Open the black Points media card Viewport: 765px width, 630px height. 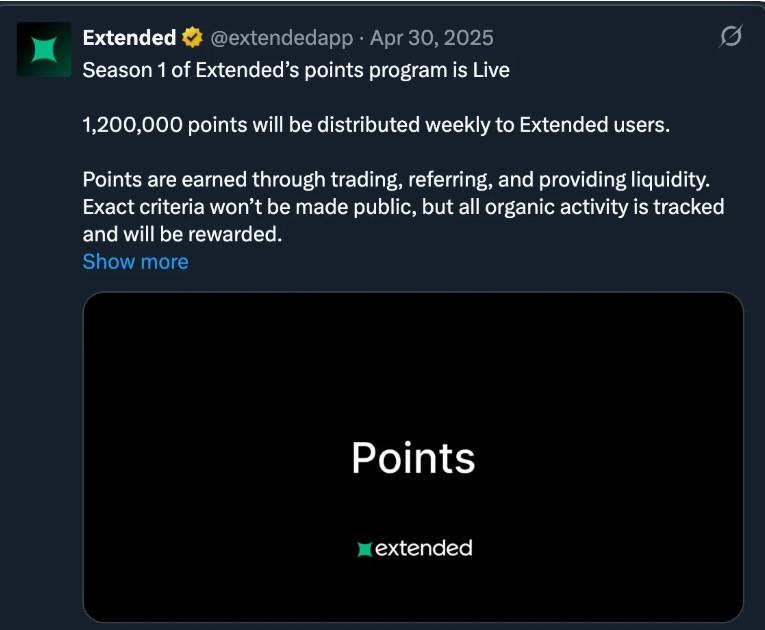tap(413, 380)
